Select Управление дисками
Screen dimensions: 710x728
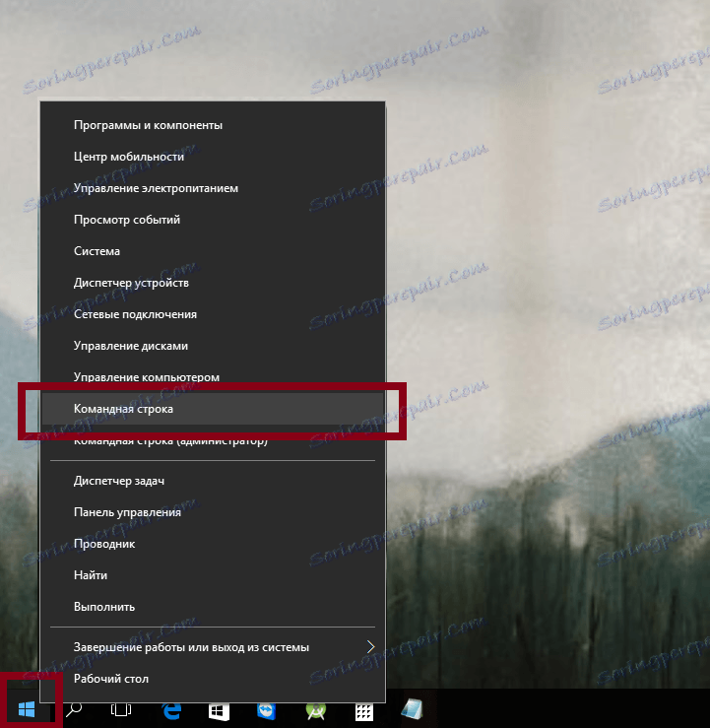[213, 347]
